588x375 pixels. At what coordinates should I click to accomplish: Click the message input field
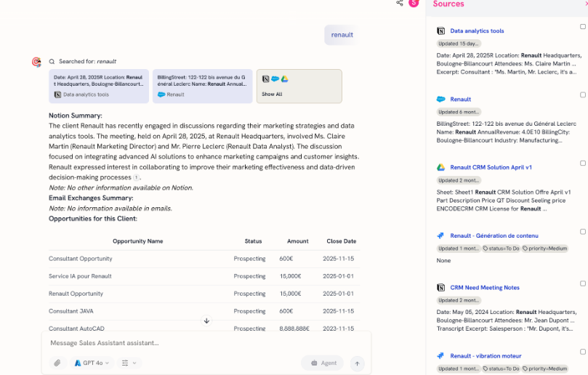(206, 343)
